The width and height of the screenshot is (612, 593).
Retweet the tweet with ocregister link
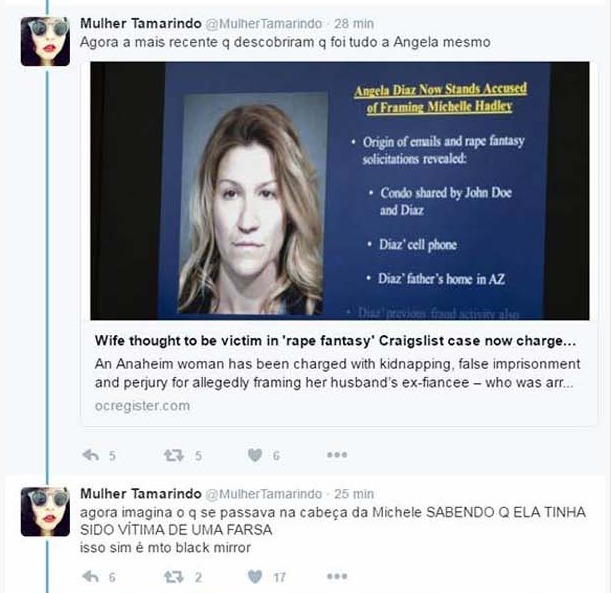click(174, 455)
